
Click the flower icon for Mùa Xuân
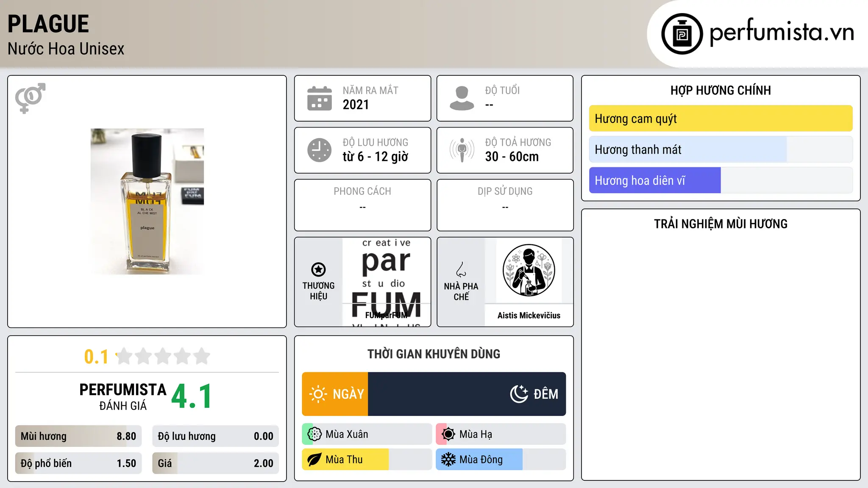(314, 434)
